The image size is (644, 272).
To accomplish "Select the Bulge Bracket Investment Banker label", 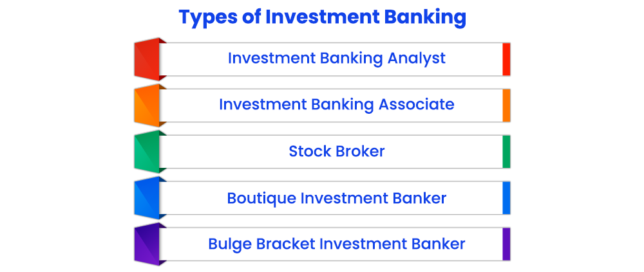I will tap(336, 244).
